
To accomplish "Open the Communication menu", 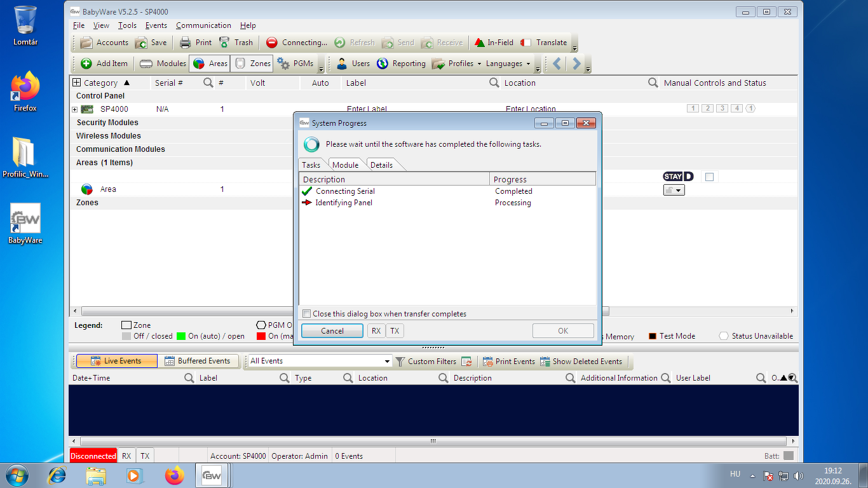I will pyautogui.click(x=203, y=25).
